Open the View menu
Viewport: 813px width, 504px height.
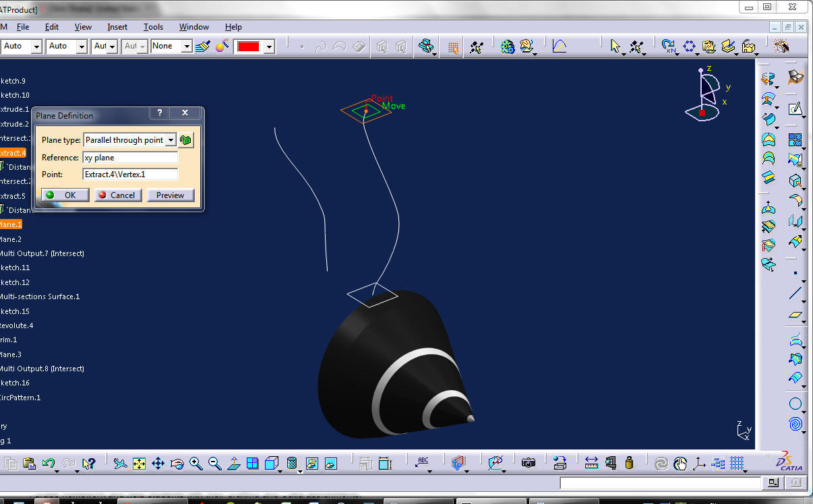click(x=83, y=27)
